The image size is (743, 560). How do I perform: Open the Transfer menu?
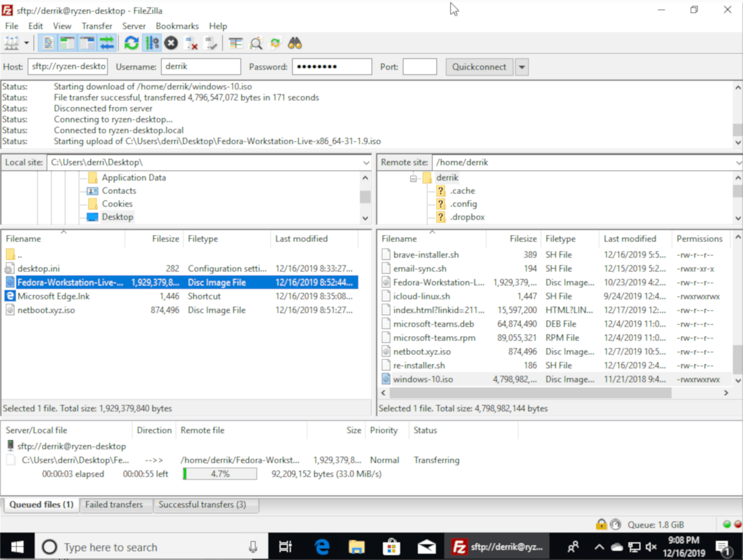pyautogui.click(x=97, y=26)
